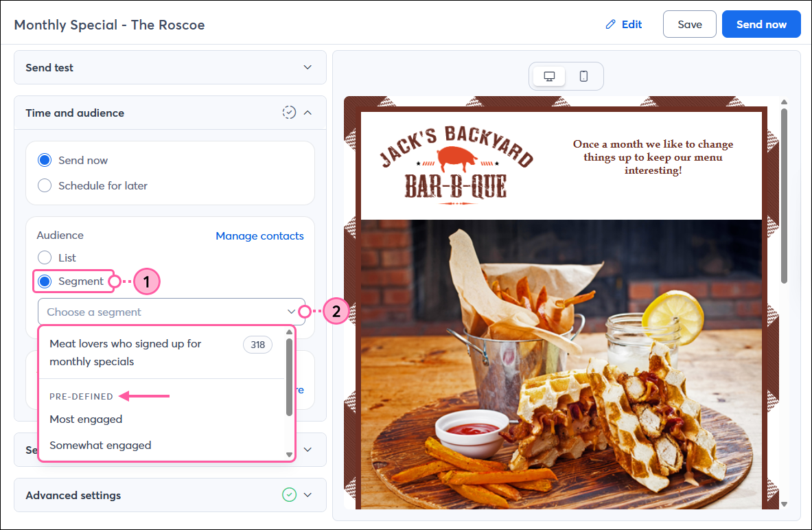This screenshot has width=812, height=530.
Task: Click the Save button
Action: coord(690,24)
